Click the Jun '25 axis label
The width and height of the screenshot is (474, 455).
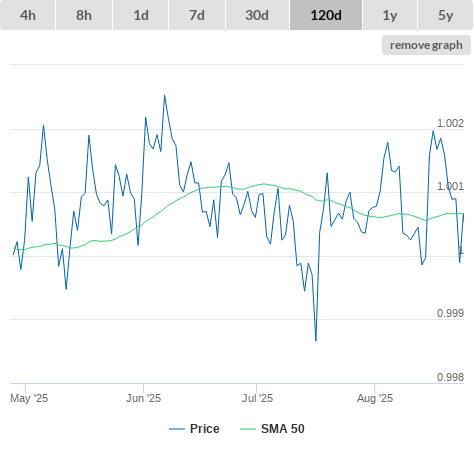tap(143, 398)
